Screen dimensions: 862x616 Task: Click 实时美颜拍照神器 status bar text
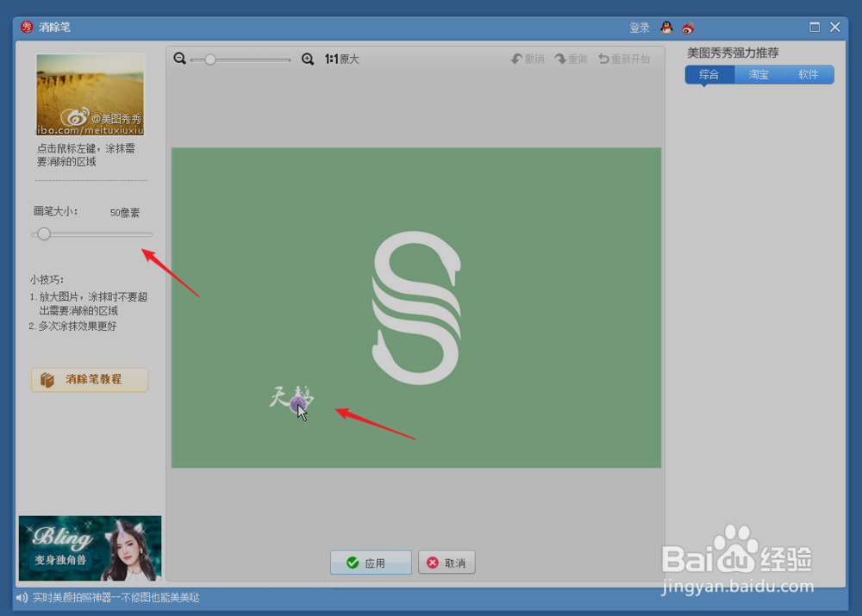click(x=116, y=597)
